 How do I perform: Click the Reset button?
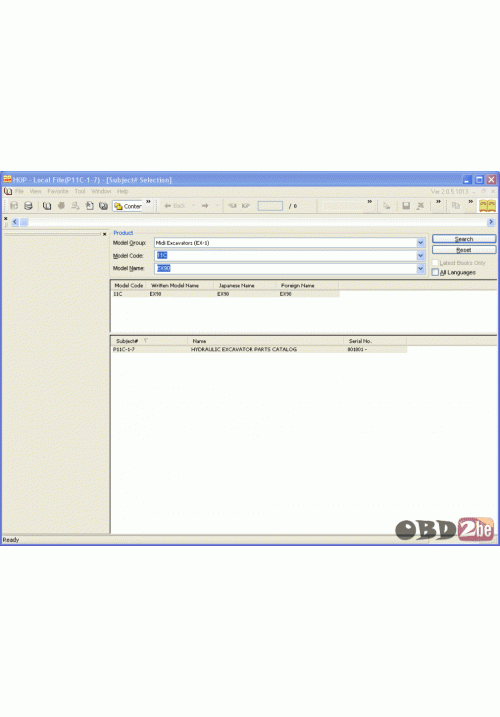464,250
